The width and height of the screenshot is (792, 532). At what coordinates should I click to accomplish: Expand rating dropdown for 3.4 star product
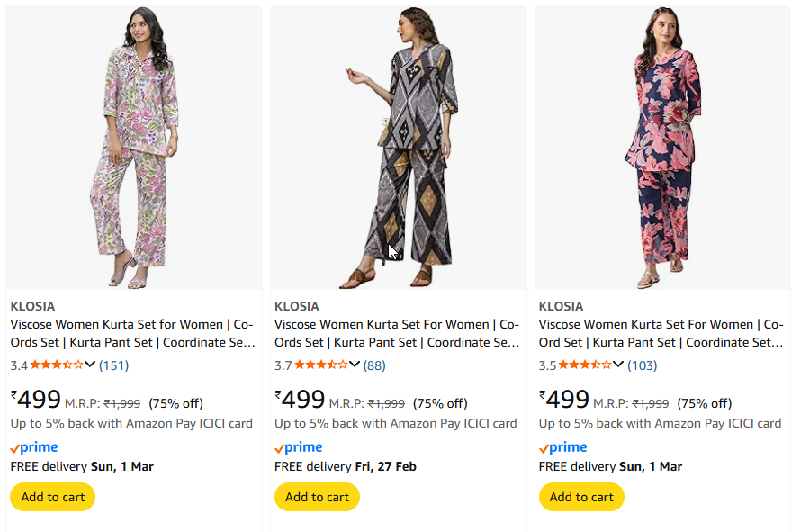tap(90, 365)
